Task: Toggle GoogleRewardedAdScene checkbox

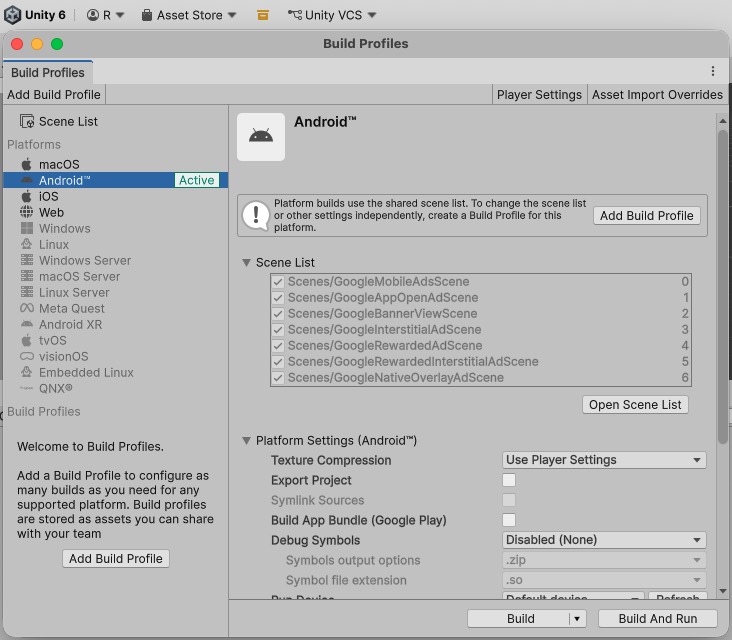Action: click(x=278, y=345)
